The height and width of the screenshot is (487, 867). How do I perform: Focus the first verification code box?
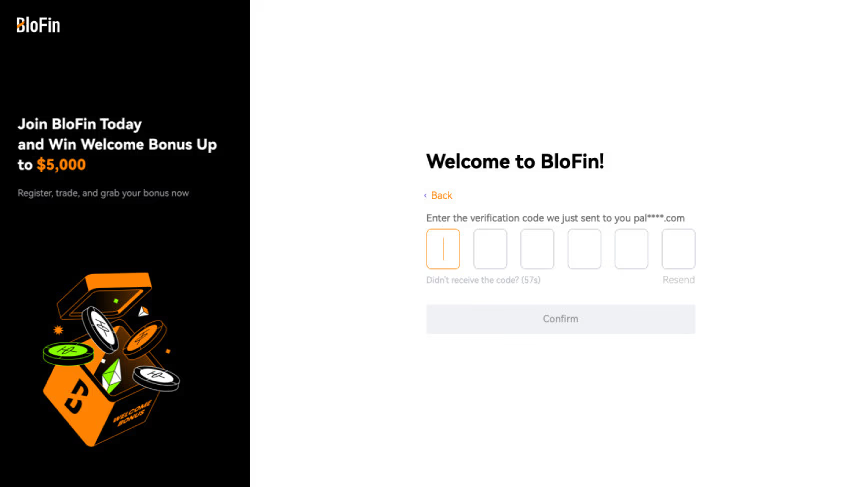click(443, 249)
